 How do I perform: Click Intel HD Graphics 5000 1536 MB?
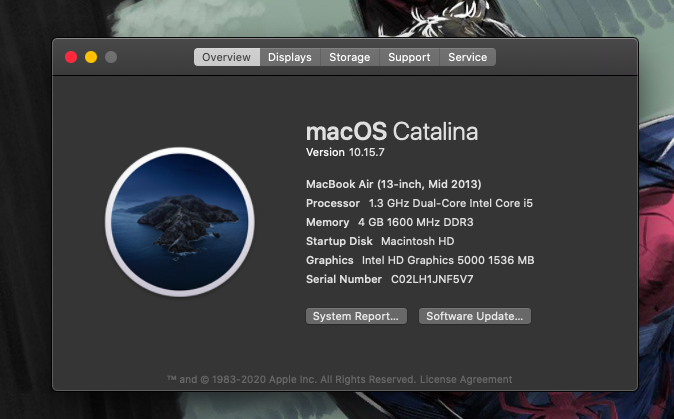(448, 260)
